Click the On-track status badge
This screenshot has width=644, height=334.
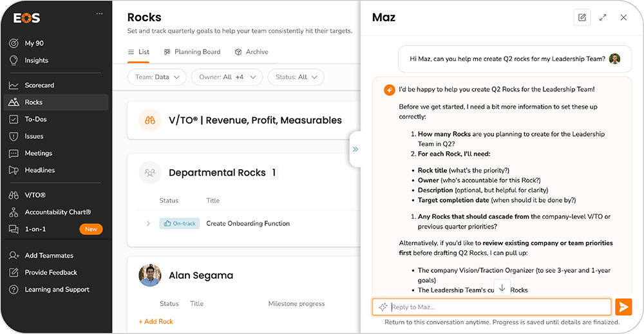tap(180, 223)
